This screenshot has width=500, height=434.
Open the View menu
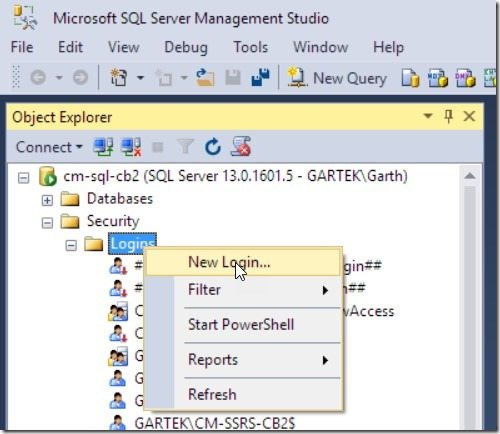click(x=124, y=47)
